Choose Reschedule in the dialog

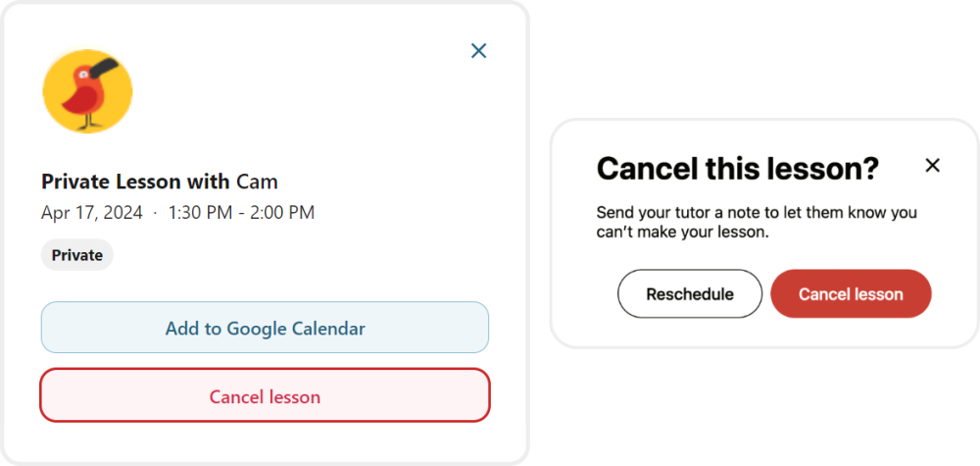(690, 294)
